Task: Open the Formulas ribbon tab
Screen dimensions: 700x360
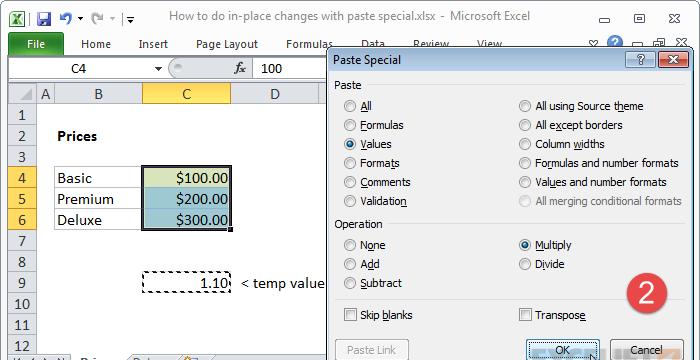Action: (309, 44)
